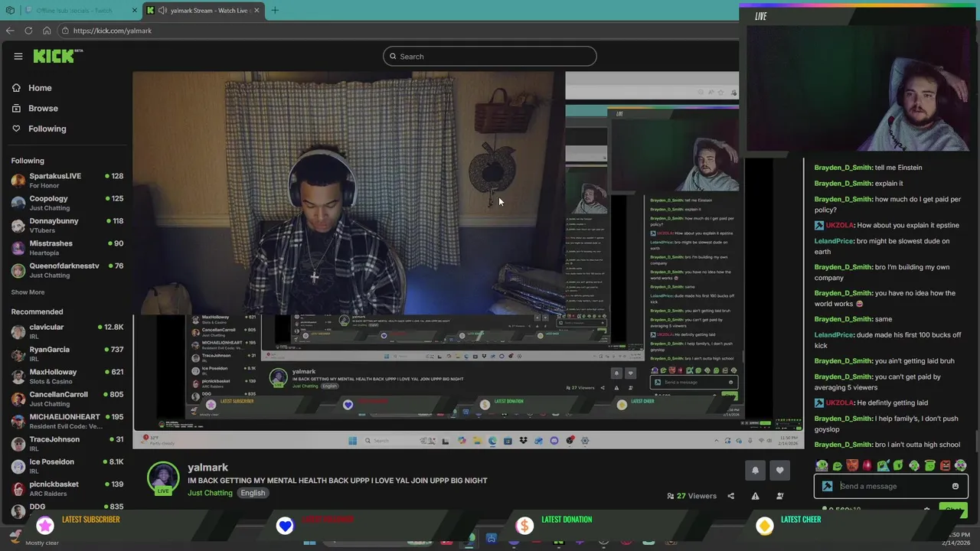Open Donnaybunny channel in the sidebar
Image resolution: width=980 pixels, height=551 pixels.
(x=67, y=225)
